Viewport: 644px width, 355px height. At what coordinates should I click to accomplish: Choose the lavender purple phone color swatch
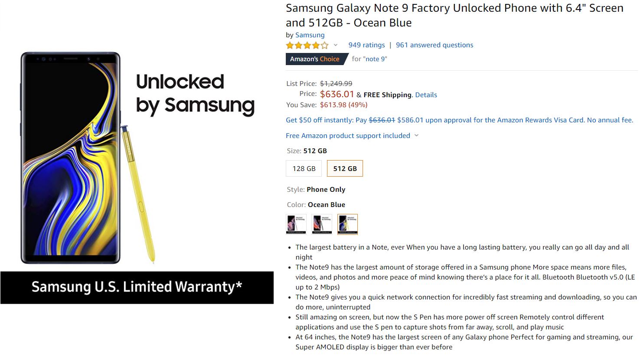point(296,224)
